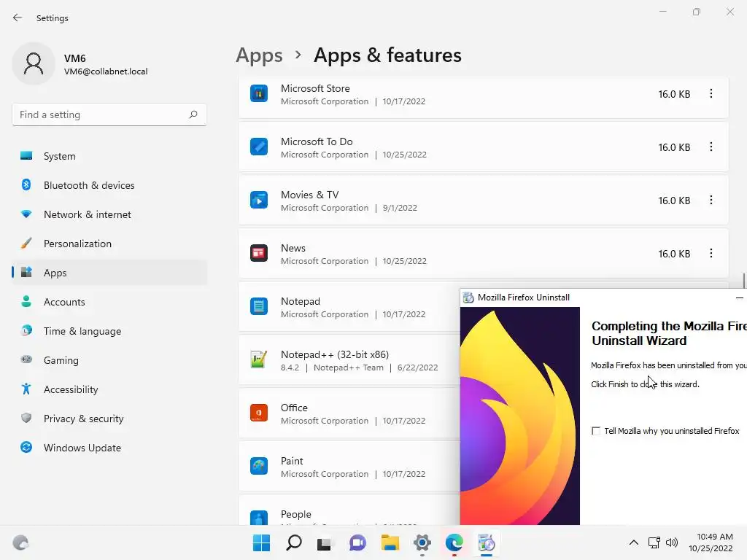Click the Notepad++ app icon
This screenshot has width=747, height=560.
259,359
